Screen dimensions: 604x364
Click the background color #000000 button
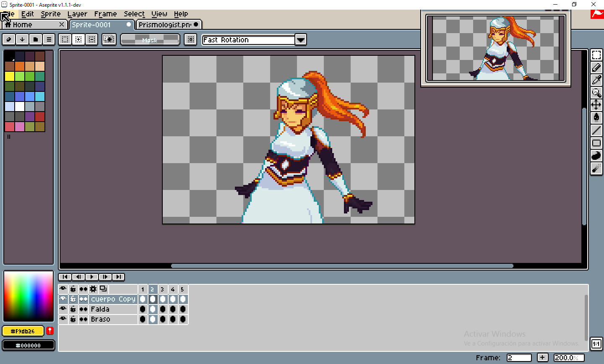tap(29, 345)
